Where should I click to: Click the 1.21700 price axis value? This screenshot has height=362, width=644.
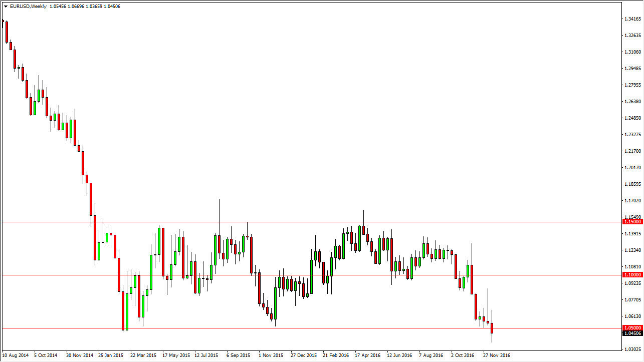[x=632, y=151]
